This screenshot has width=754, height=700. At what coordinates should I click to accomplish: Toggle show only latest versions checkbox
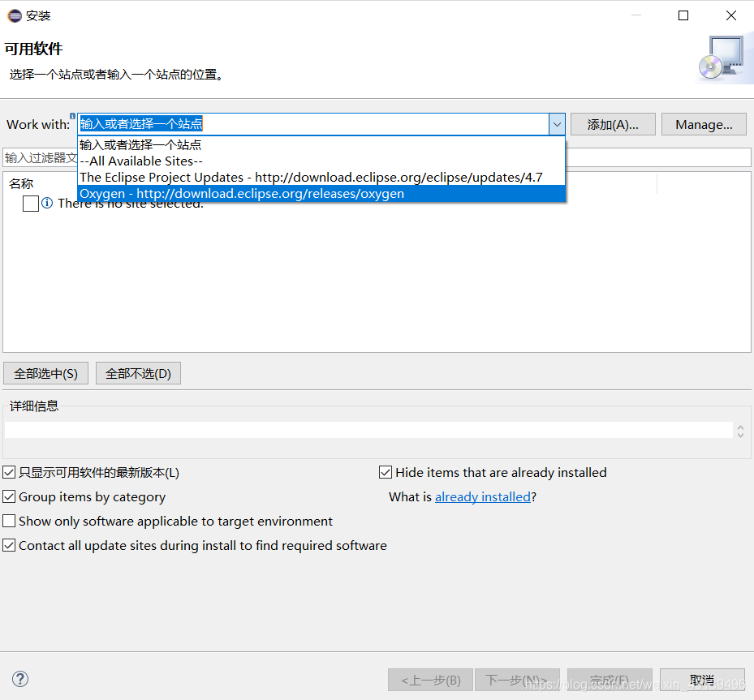pos(9,472)
